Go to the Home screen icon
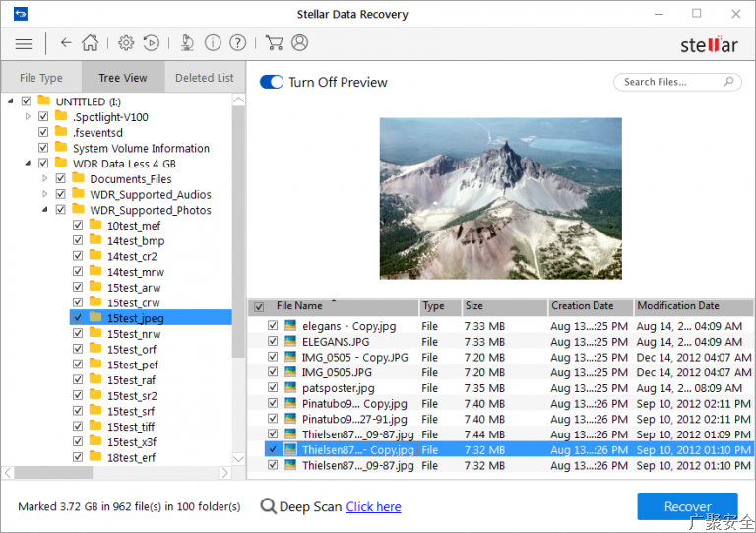756x533 pixels. coord(90,43)
